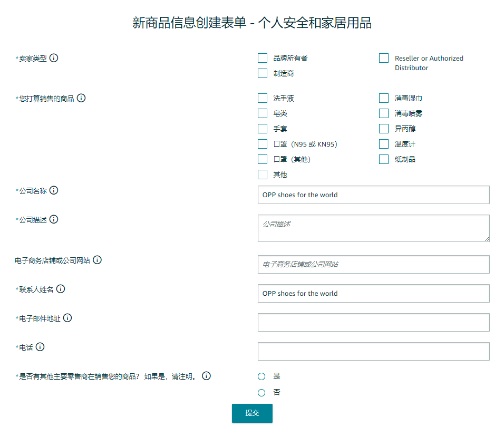Check the 其他 product checkbox

click(262, 174)
